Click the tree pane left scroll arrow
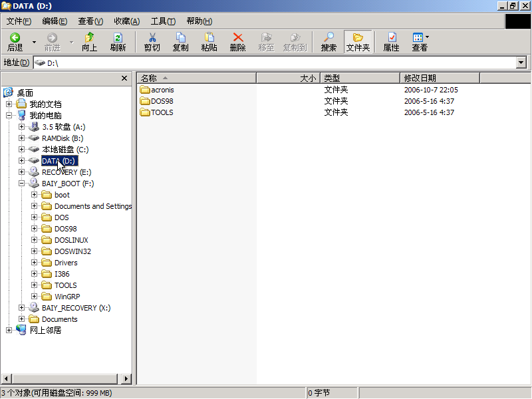 point(7,378)
